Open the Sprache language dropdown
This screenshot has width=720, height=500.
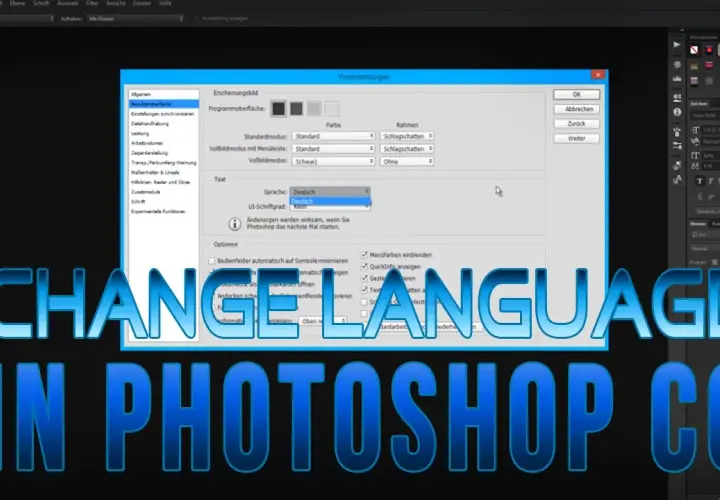pos(330,192)
